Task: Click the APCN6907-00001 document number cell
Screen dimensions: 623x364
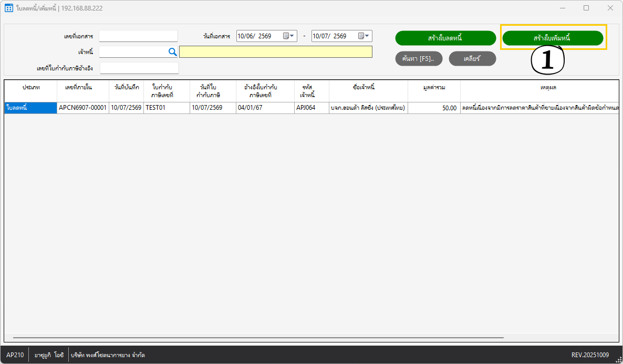Action: 83,108
